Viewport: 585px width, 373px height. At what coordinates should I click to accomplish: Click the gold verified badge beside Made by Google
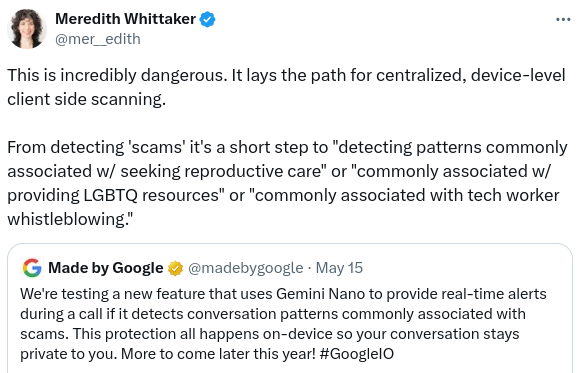[175, 268]
